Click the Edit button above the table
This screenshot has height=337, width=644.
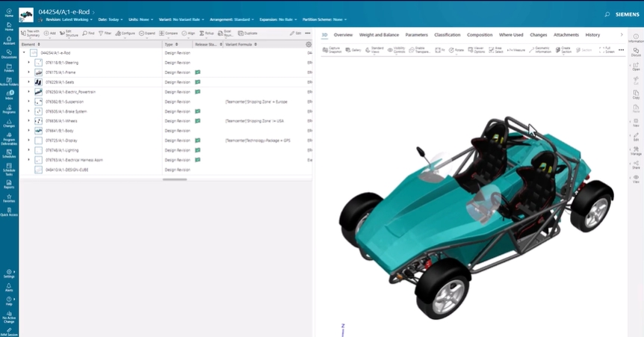click(296, 34)
